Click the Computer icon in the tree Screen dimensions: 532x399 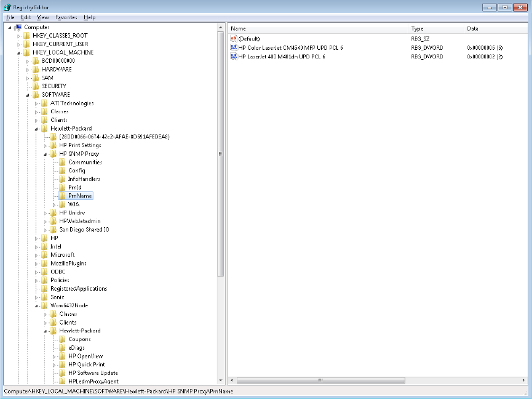18,27
